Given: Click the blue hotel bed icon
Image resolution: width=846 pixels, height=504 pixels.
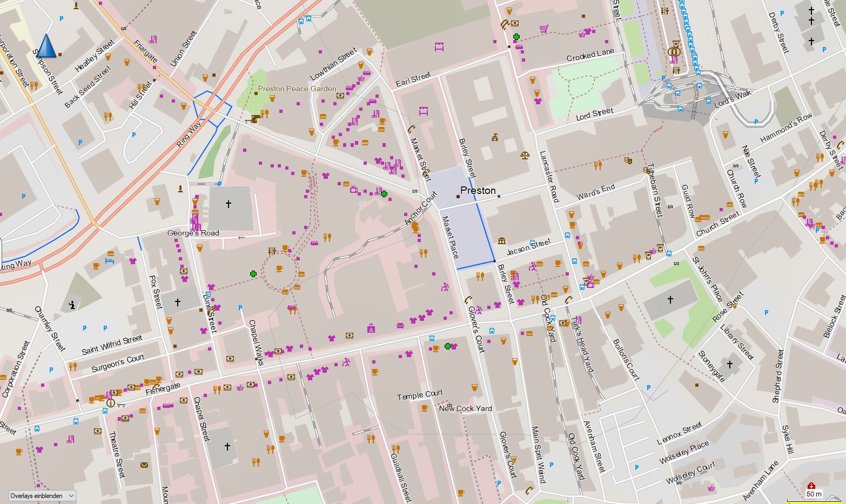Looking at the screenshot, I should [110, 261].
